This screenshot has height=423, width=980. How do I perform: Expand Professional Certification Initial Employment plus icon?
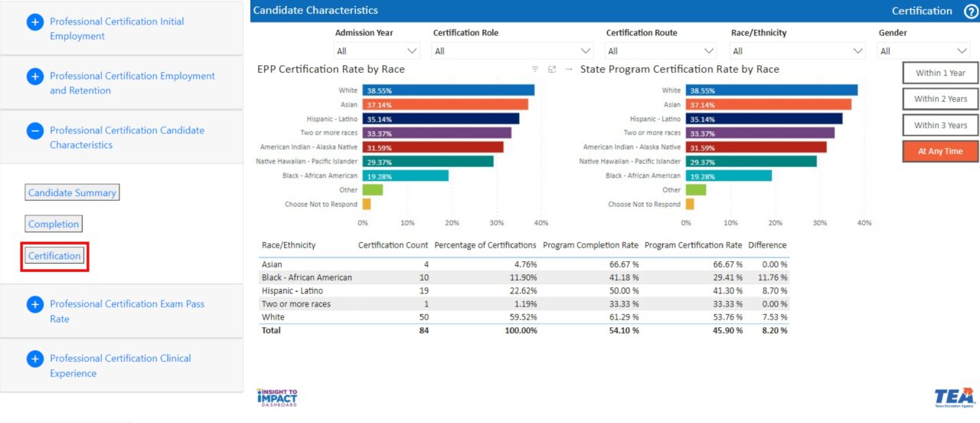click(35, 22)
